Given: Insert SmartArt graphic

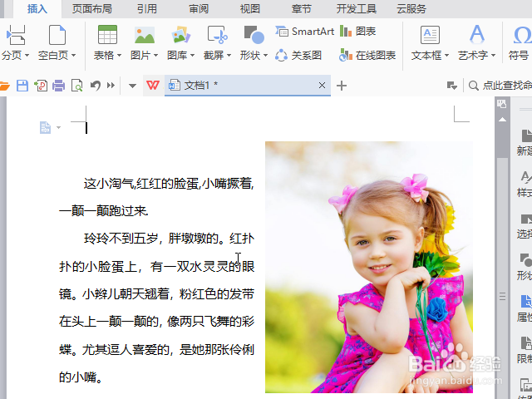Looking at the screenshot, I should pos(304,32).
